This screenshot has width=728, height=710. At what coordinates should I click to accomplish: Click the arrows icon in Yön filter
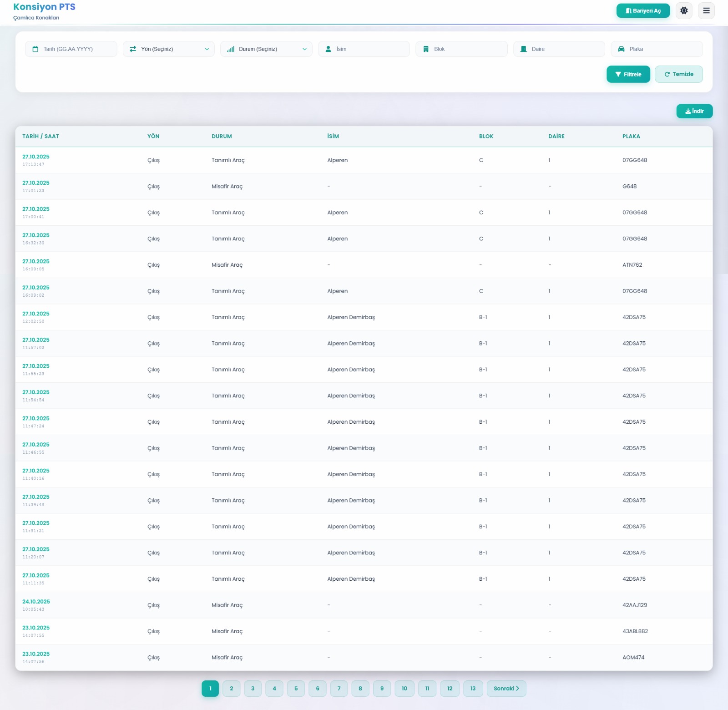click(133, 49)
